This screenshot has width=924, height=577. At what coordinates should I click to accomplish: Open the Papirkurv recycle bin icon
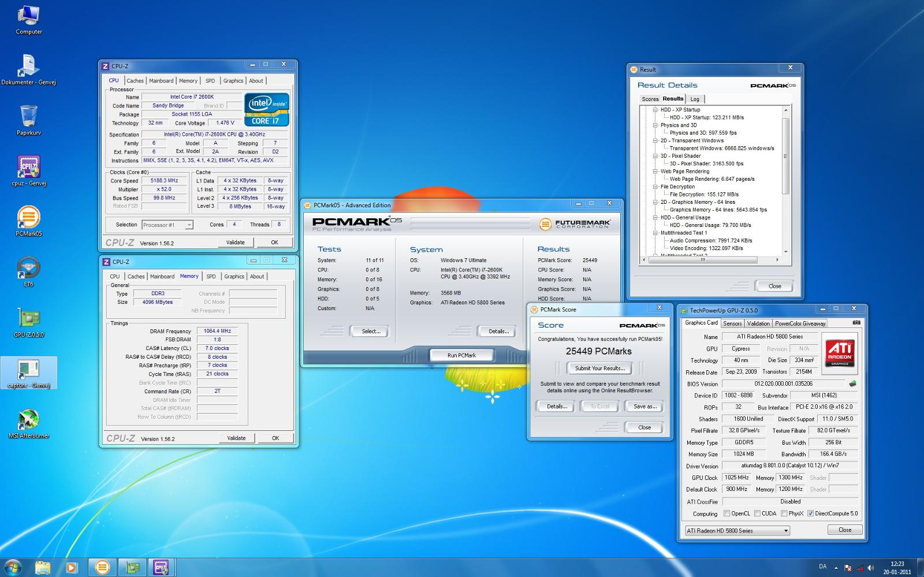click(x=28, y=120)
